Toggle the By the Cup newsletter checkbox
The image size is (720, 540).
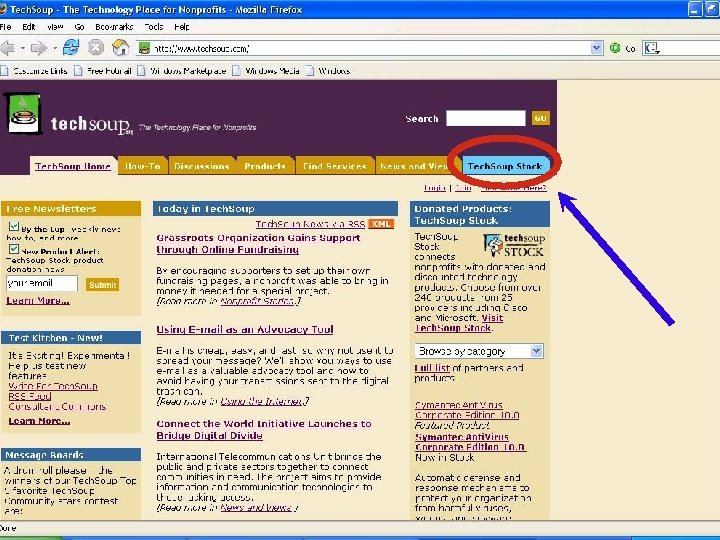[x=14, y=226]
